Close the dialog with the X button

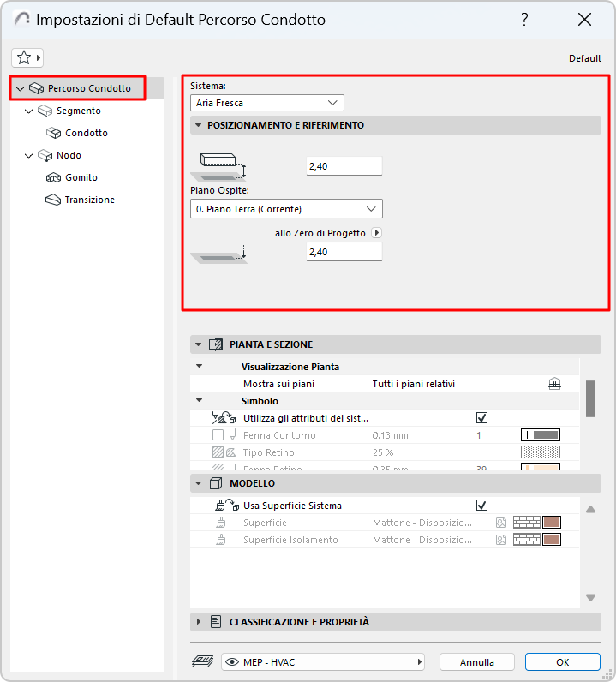coord(584,20)
